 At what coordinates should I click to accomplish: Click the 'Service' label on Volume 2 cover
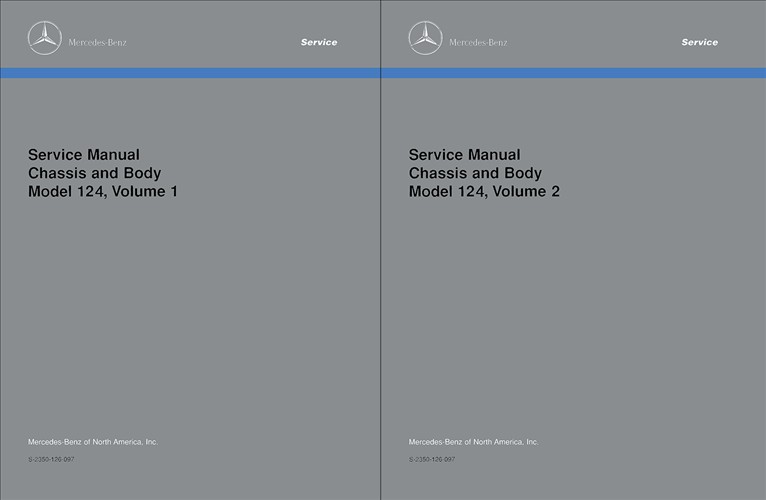click(700, 42)
